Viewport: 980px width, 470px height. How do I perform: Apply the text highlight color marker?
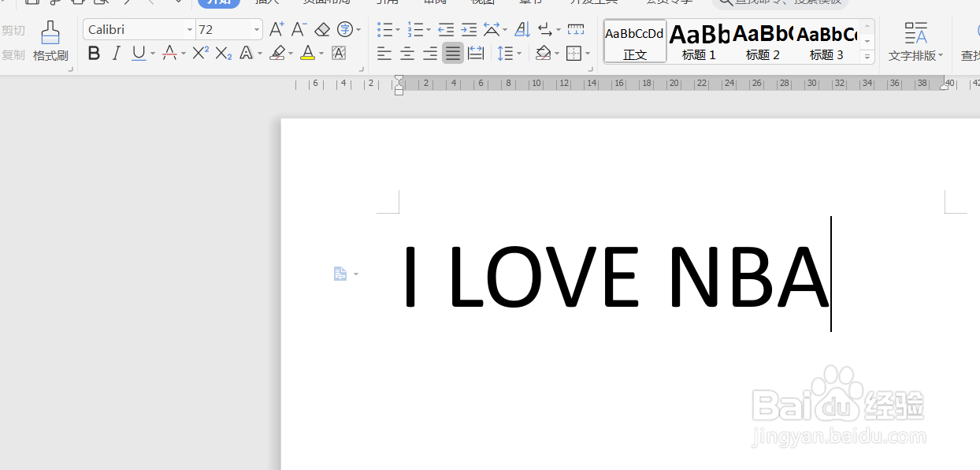277,54
